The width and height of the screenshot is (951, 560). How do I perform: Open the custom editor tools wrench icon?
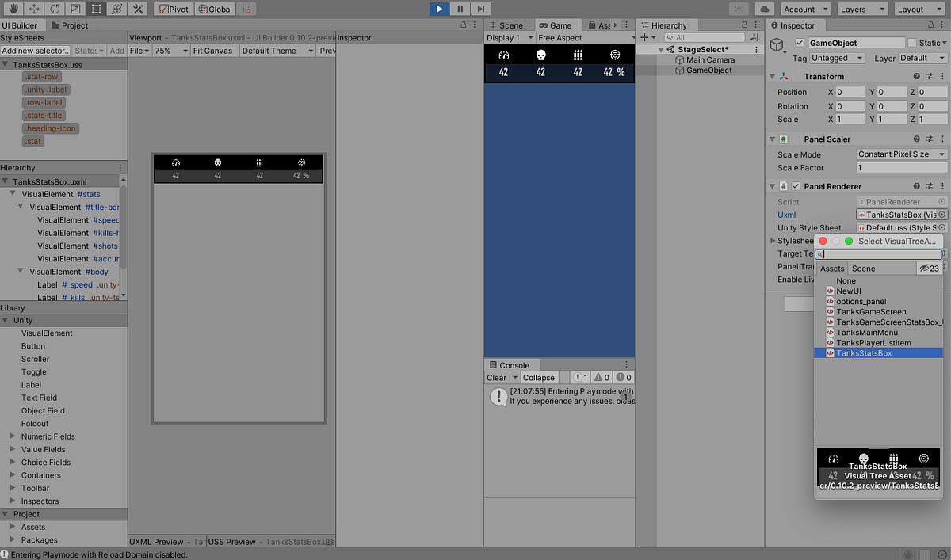pos(136,9)
